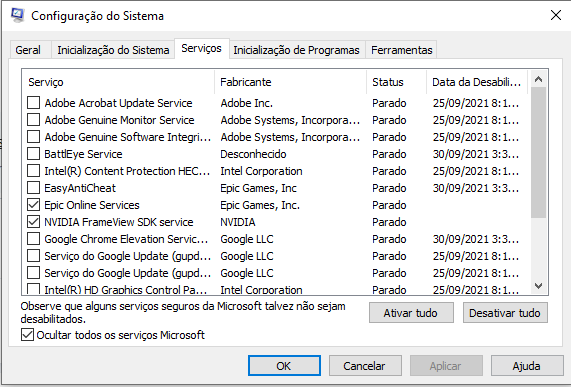571x387 pixels.
Task: Click Intel Corporation cell in Content Protection row
Action: click(x=261, y=171)
